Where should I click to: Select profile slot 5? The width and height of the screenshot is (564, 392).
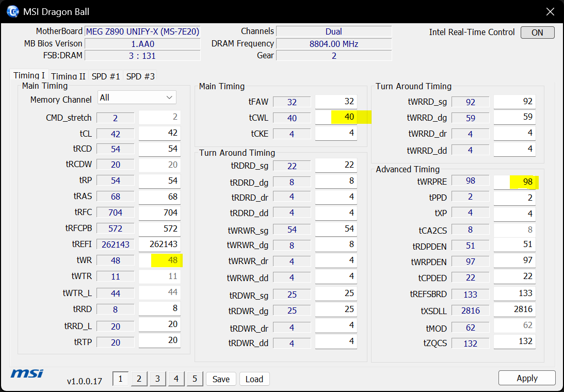click(195, 379)
